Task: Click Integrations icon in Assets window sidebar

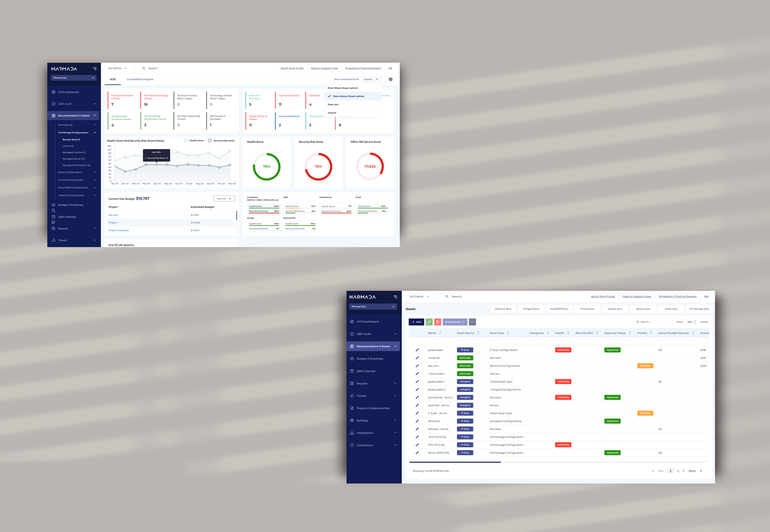Action: point(352,433)
